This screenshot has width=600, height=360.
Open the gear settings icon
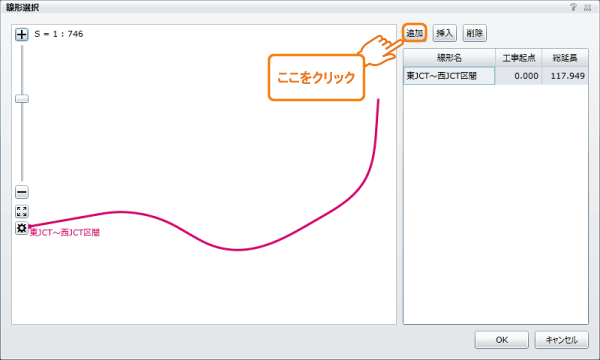pos(22,228)
